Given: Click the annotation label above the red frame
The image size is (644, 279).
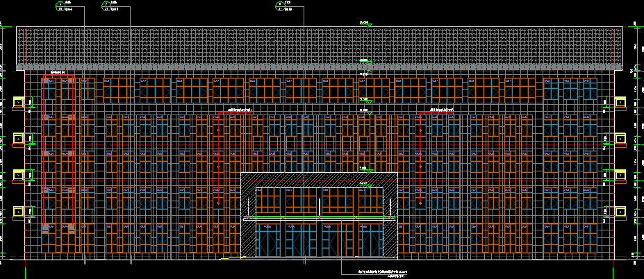Looking at the screenshot, I should coord(58,72).
